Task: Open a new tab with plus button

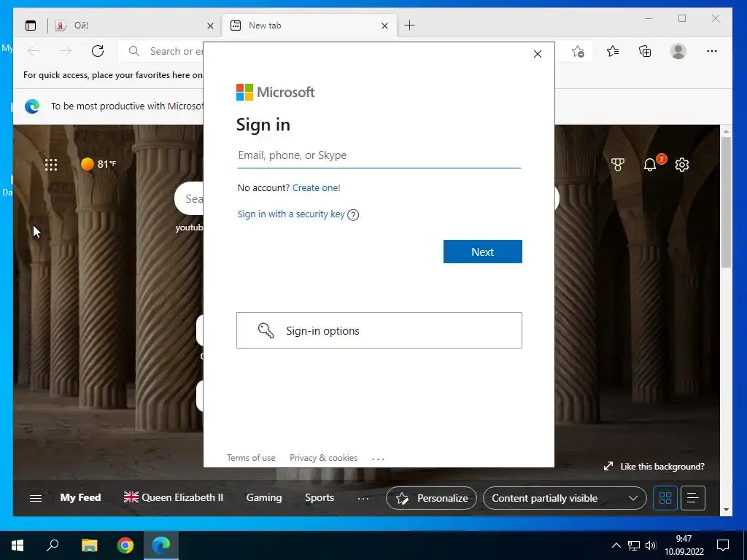Action: click(410, 26)
